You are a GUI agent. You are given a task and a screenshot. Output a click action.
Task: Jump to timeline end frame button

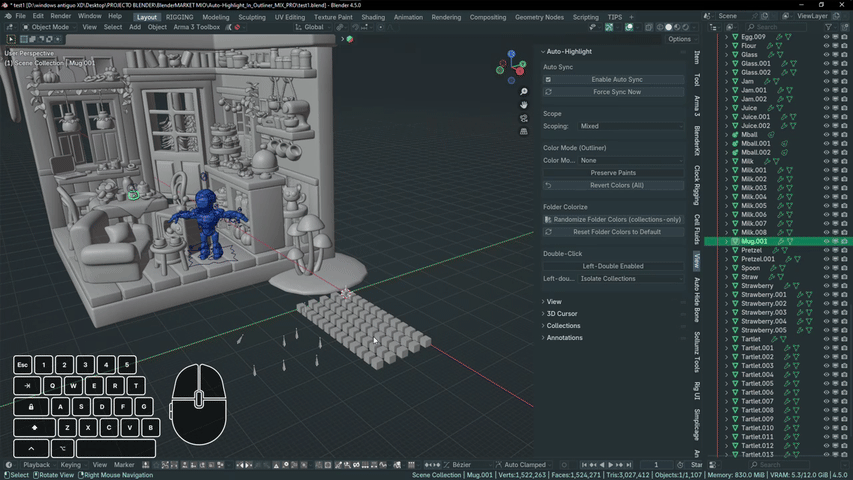629,465
